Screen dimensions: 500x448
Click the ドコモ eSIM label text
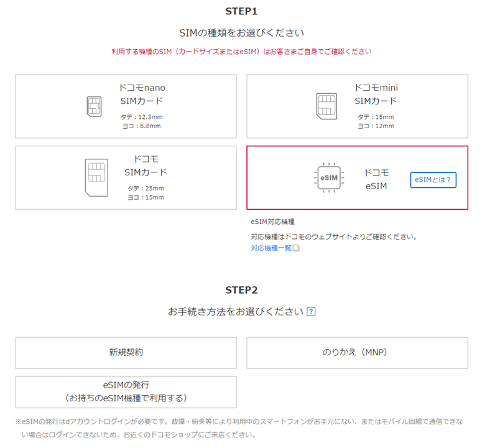[376, 179]
